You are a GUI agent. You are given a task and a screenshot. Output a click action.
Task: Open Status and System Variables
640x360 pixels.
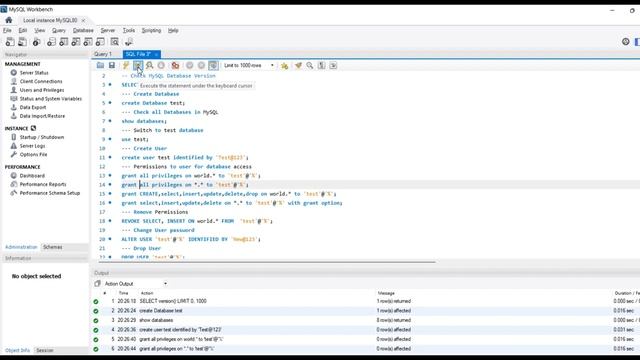coord(51,99)
